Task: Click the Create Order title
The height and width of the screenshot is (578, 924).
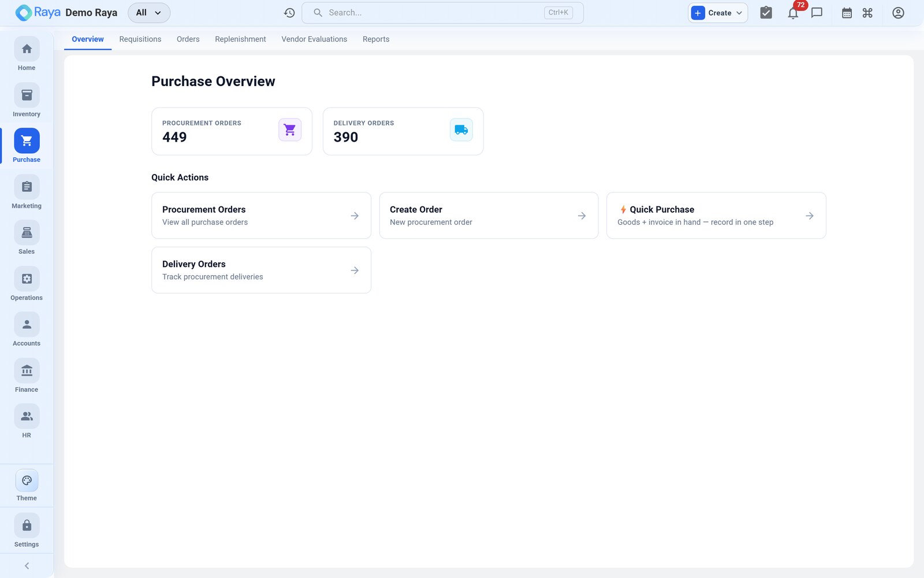Action: (416, 209)
